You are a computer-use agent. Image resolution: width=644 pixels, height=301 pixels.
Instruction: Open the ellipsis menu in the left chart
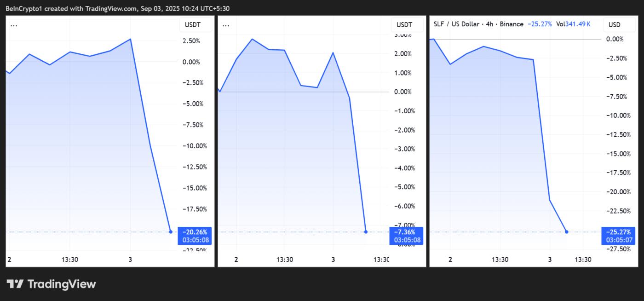[14, 25]
